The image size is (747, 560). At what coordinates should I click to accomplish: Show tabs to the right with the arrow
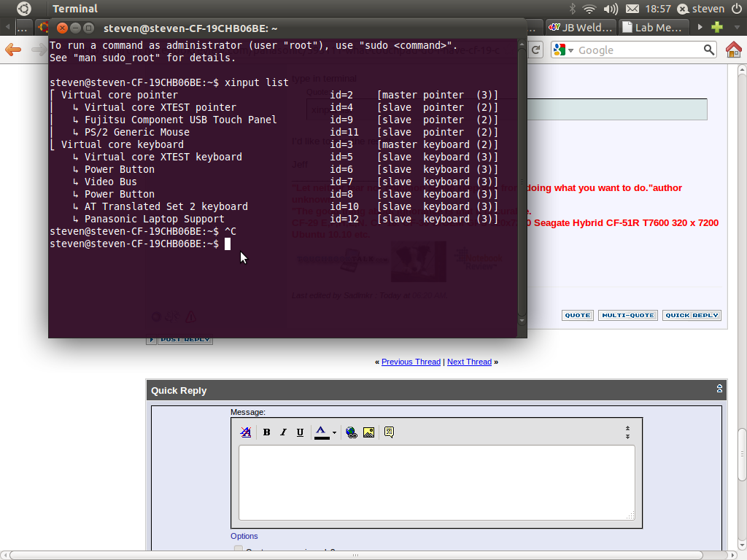click(700, 27)
